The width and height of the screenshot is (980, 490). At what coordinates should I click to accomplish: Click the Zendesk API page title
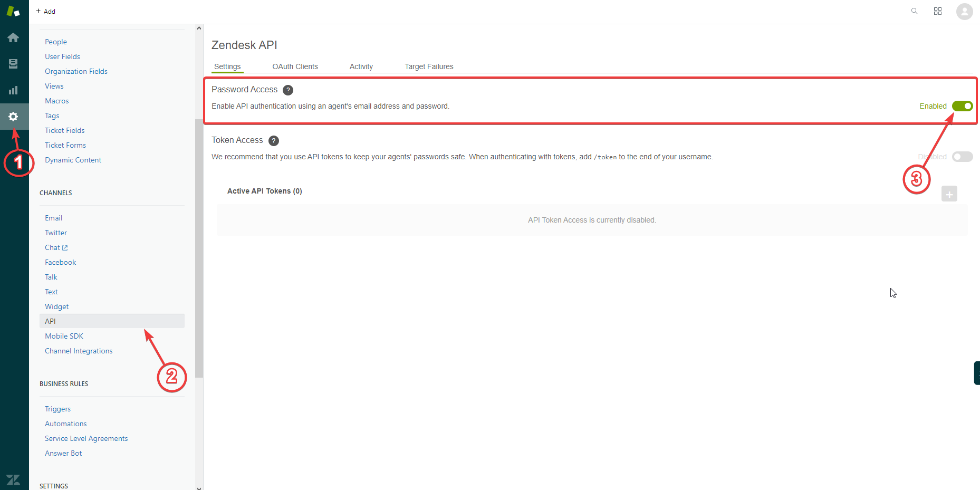point(245,45)
